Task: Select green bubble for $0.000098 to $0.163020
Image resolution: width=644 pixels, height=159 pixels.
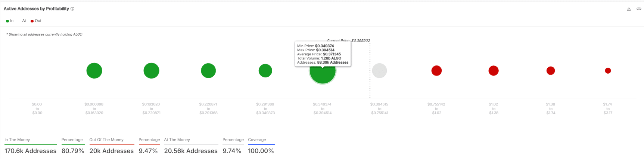Action: click(x=94, y=71)
